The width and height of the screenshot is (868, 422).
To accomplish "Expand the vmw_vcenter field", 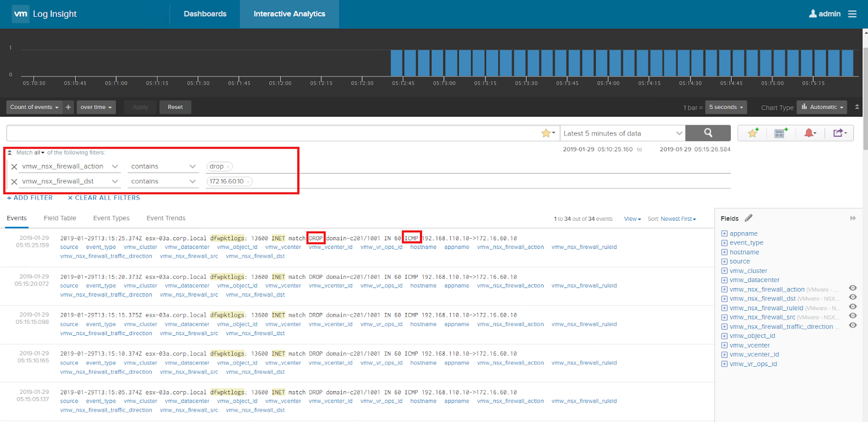I will click(724, 346).
